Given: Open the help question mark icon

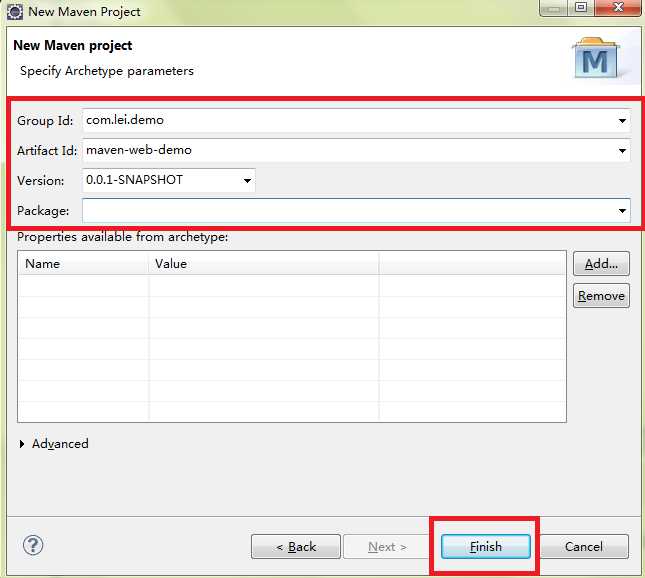Looking at the screenshot, I should [x=33, y=546].
